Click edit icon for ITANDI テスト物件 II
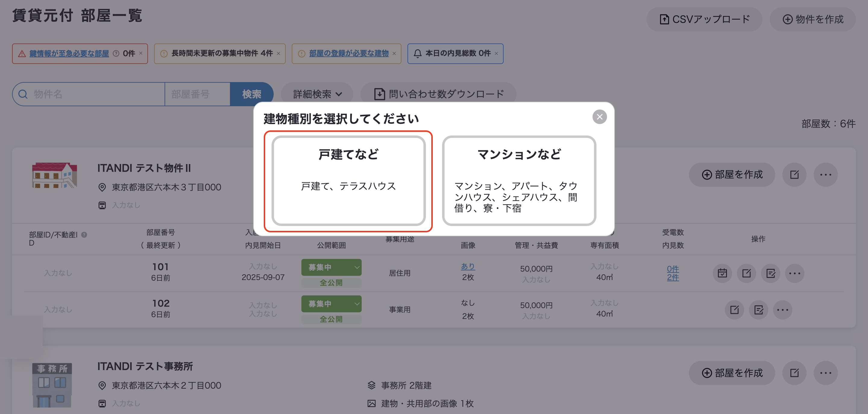Viewport: 868px width, 414px height. 794,174
